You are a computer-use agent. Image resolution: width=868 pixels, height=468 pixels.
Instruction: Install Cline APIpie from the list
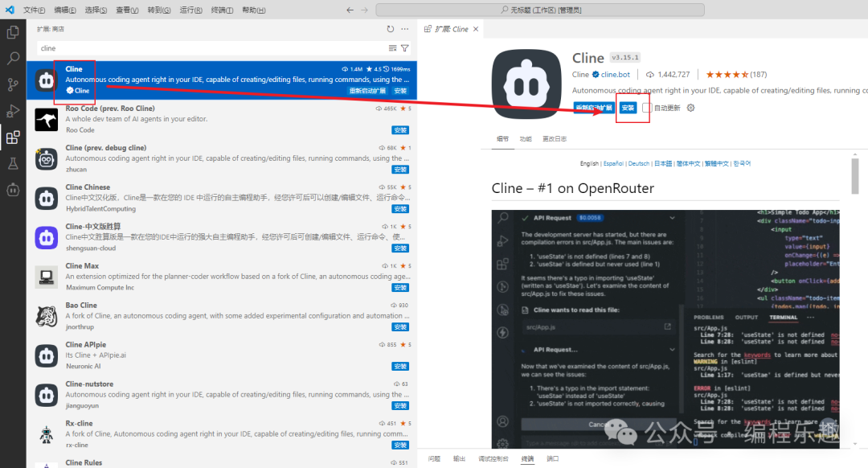(400, 366)
